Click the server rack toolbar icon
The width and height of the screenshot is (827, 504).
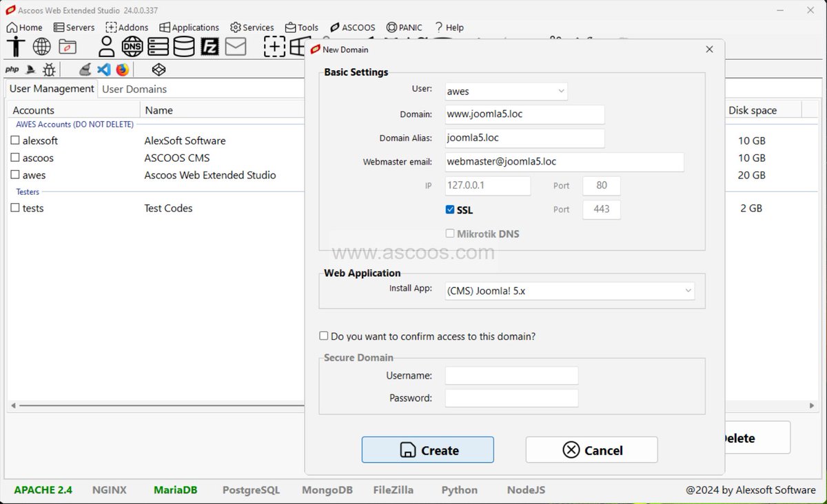[x=158, y=47]
